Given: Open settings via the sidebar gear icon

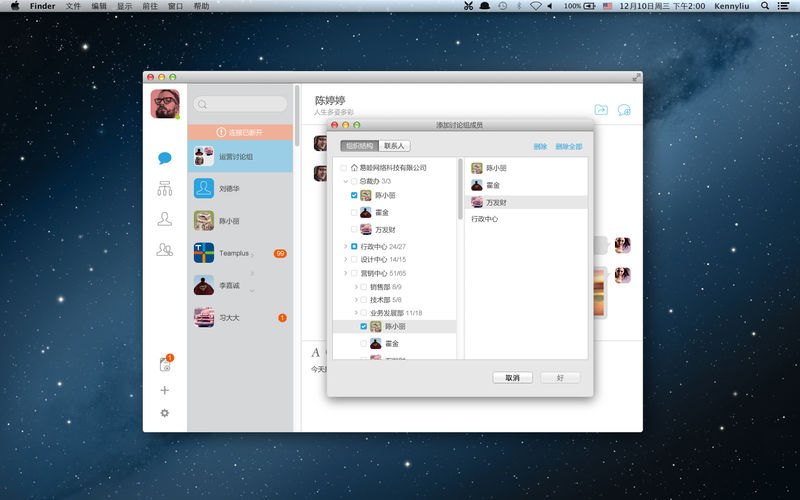Looking at the screenshot, I should point(165,413).
